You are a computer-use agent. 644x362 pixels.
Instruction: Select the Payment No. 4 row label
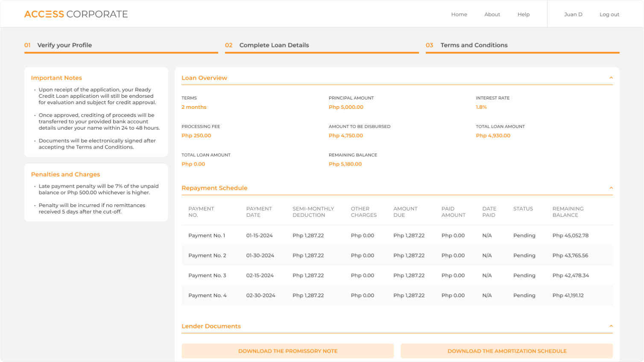[208, 295]
